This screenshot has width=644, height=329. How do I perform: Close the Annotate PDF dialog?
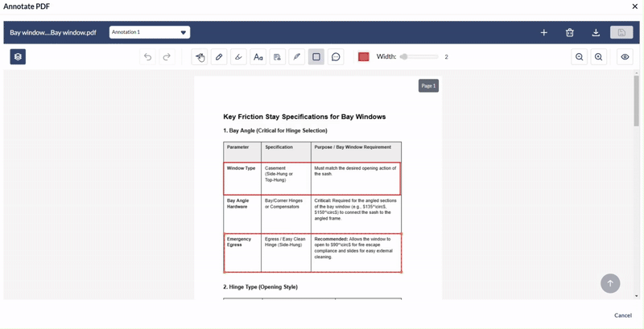click(x=634, y=6)
